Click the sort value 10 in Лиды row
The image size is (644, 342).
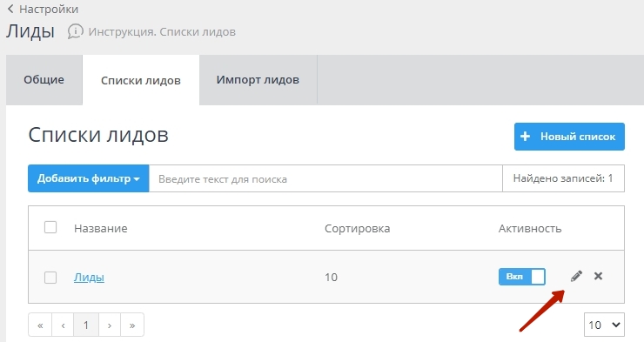pyautogui.click(x=331, y=277)
